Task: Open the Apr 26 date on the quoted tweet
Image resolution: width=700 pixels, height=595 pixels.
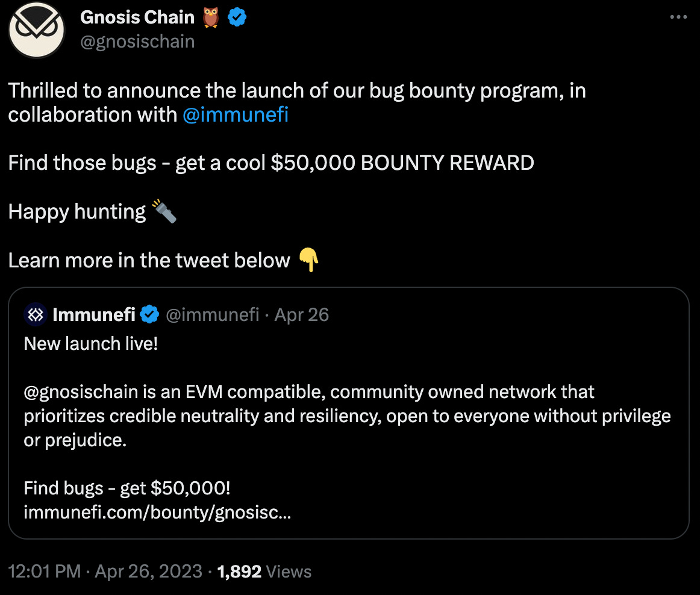Action: tap(301, 314)
